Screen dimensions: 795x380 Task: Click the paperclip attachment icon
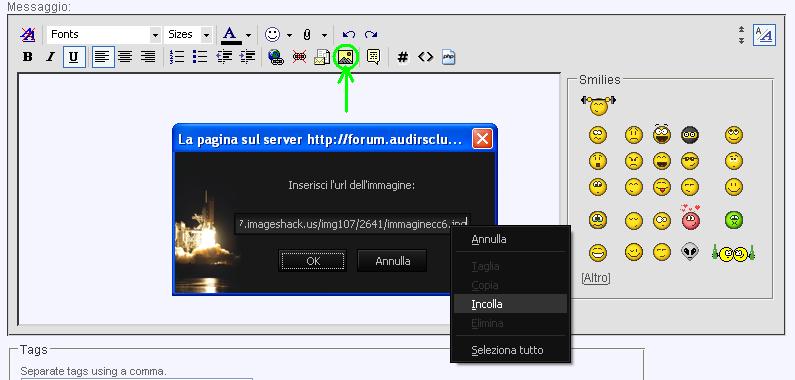tap(307, 34)
